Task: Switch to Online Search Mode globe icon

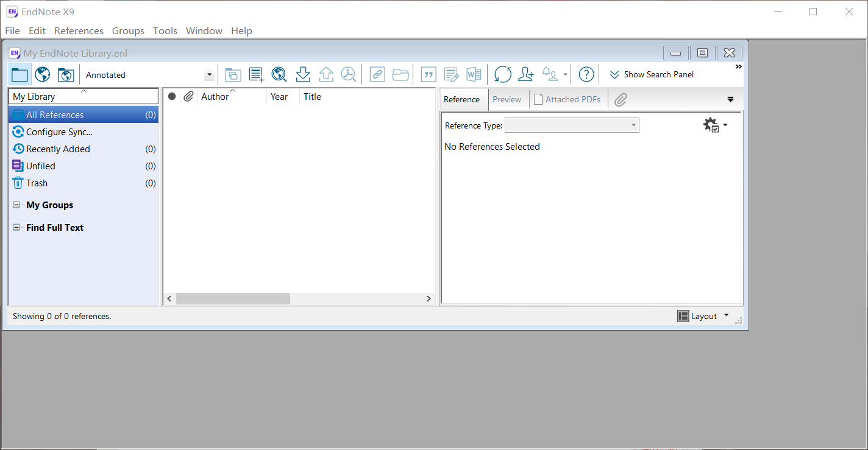Action: pos(43,74)
